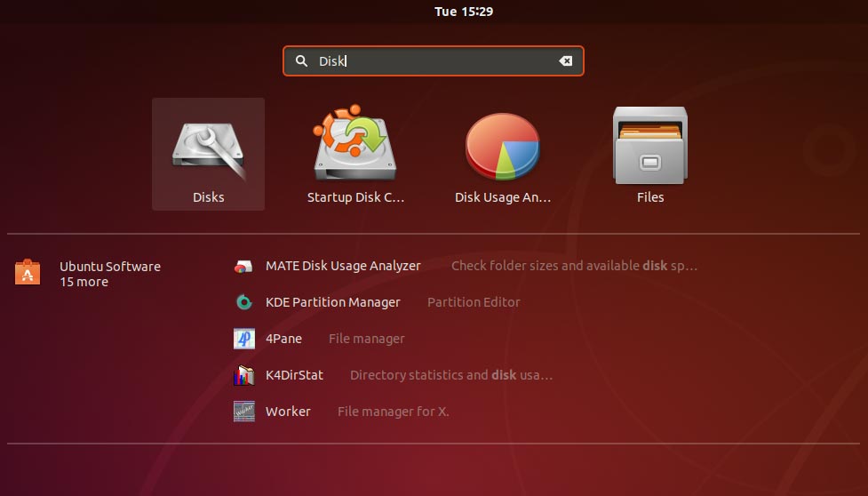Click the Worker app icon
Image resolution: width=868 pixels, height=496 pixels.
pos(244,412)
